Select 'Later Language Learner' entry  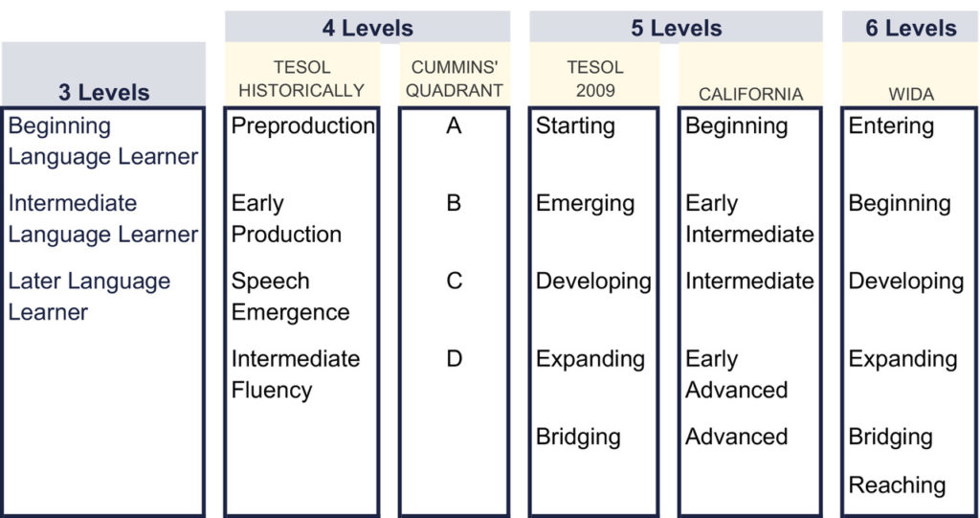click(89, 296)
